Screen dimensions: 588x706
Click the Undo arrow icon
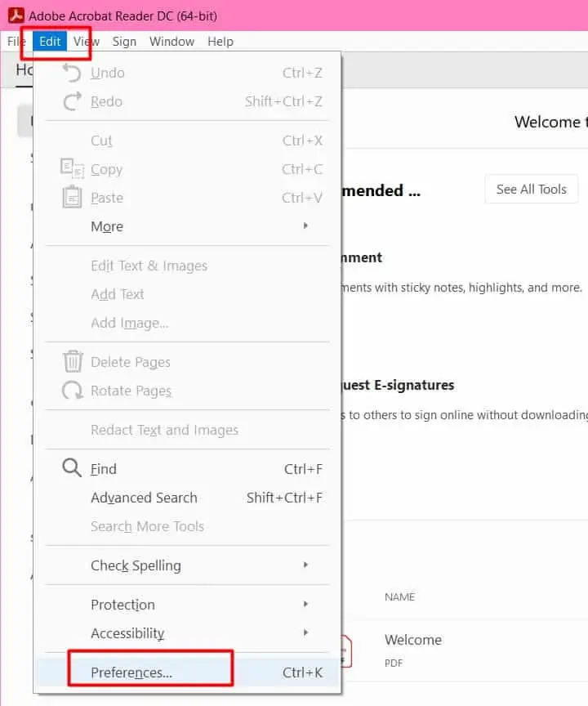[x=72, y=72]
